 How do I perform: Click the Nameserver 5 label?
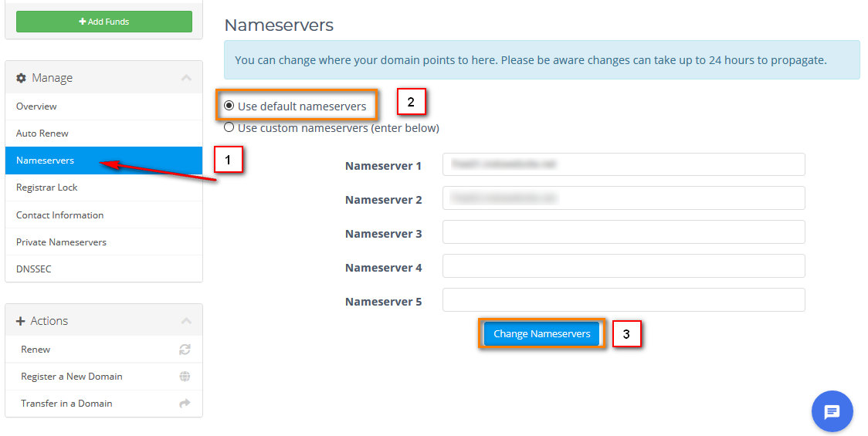pyautogui.click(x=383, y=302)
